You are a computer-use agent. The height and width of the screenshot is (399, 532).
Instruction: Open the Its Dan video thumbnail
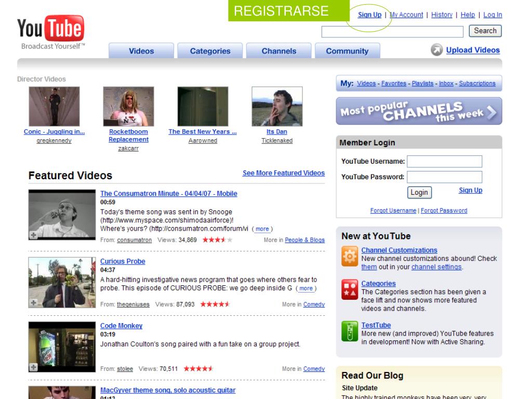[x=277, y=107]
